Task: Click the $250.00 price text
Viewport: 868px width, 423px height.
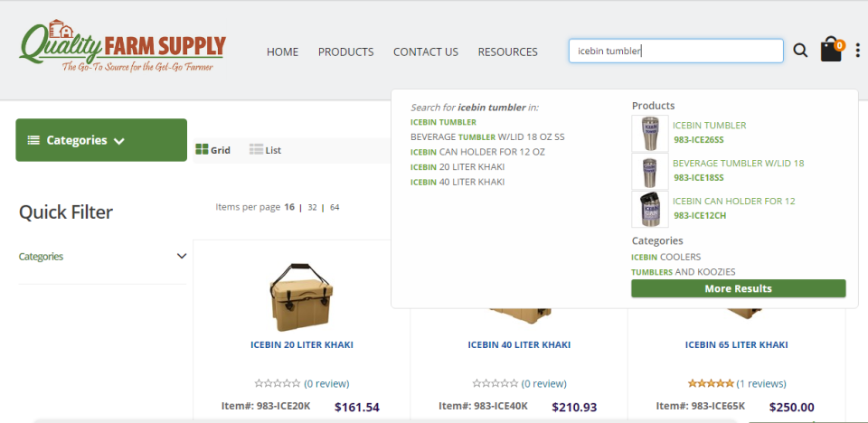Action: click(792, 408)
